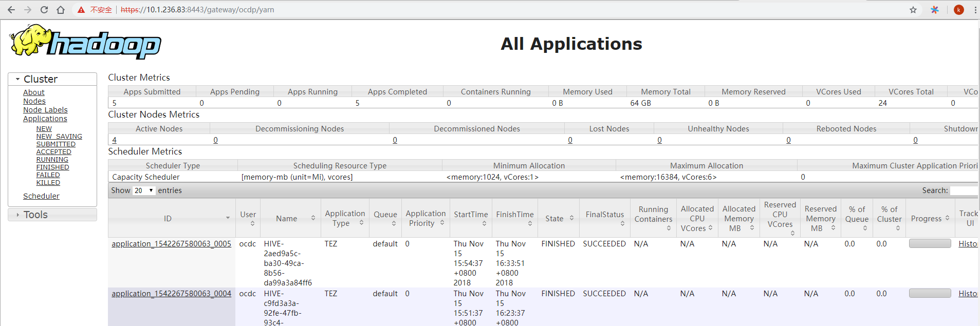Click the applications Search input field
The image size is (980, 326).
click(964, 190)
